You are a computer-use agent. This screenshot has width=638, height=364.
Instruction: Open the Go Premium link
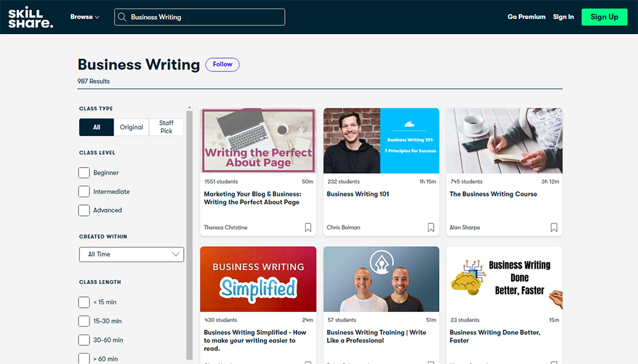point(526,17)
